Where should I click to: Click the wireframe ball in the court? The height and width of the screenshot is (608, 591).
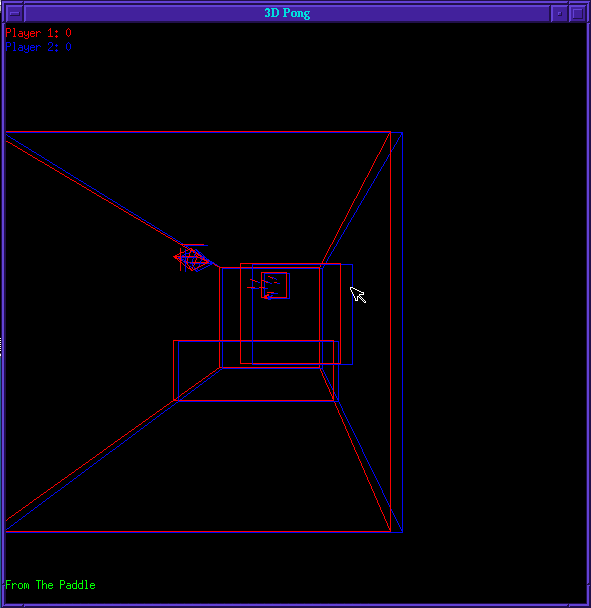[x=193, y=259]
